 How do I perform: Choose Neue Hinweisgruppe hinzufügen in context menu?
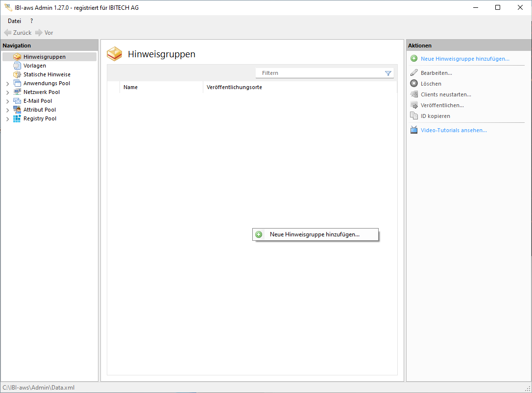(x=314, y=234)
